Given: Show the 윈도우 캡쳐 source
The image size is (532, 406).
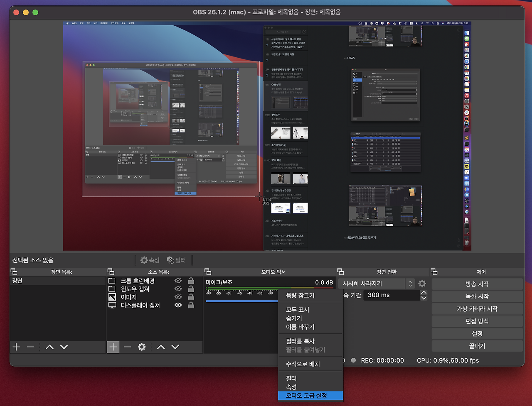Looking at the screenshot, I should pos(178,289).
